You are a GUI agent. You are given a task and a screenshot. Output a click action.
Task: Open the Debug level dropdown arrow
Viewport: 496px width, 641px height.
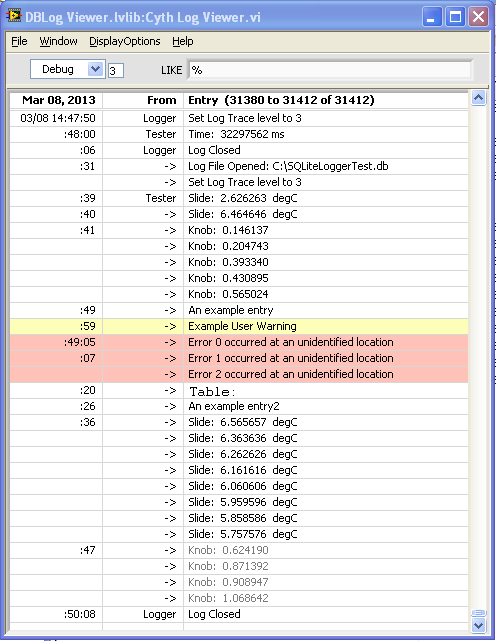pyautogui.click(x=95, y=69)
